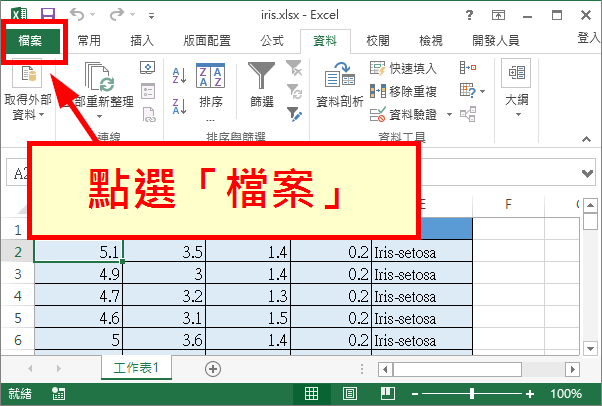Click the zoom slider handle

471,394
